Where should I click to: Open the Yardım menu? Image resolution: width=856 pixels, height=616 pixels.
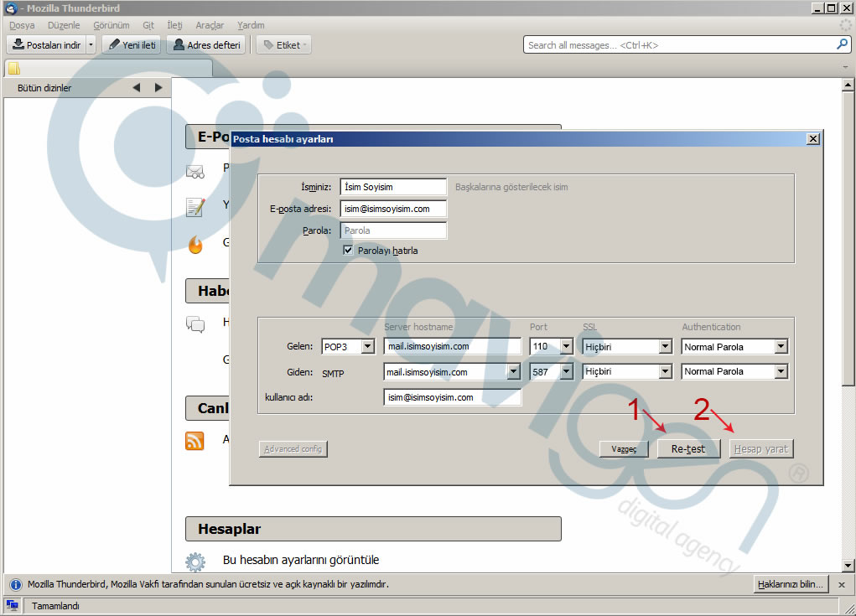click(251, 25)
